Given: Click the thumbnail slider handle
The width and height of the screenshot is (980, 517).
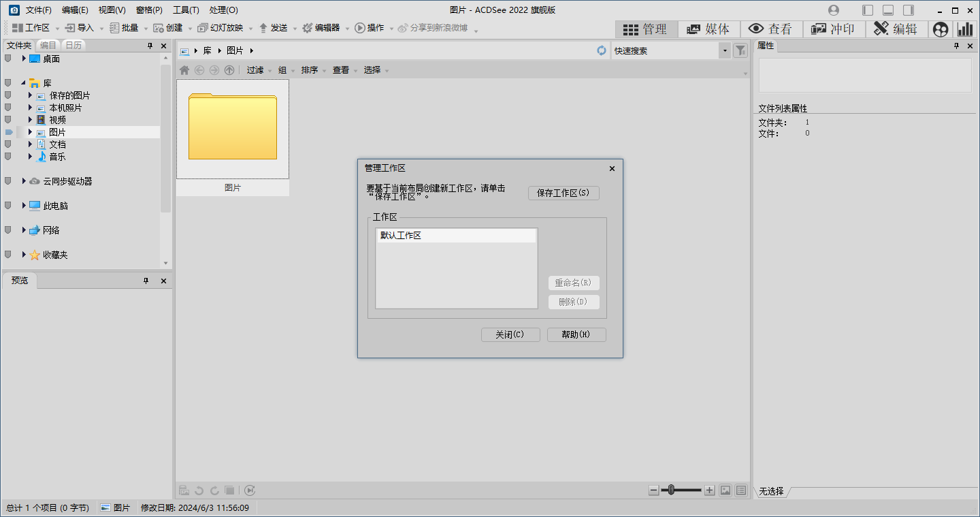Looking at the screenshot, I should click(671, 490).
